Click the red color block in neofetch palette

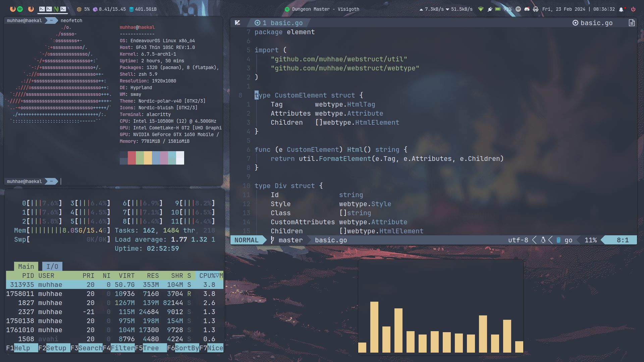(132, 158)
